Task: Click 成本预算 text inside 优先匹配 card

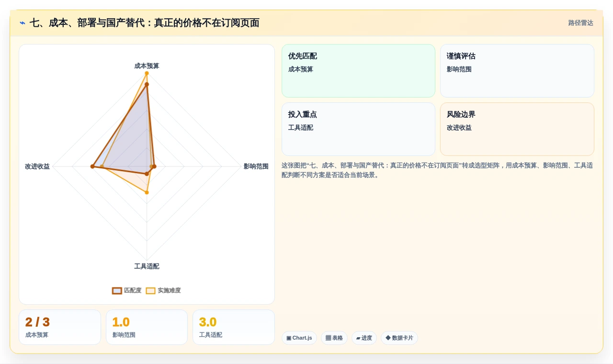Action: [x=301, y=69]
